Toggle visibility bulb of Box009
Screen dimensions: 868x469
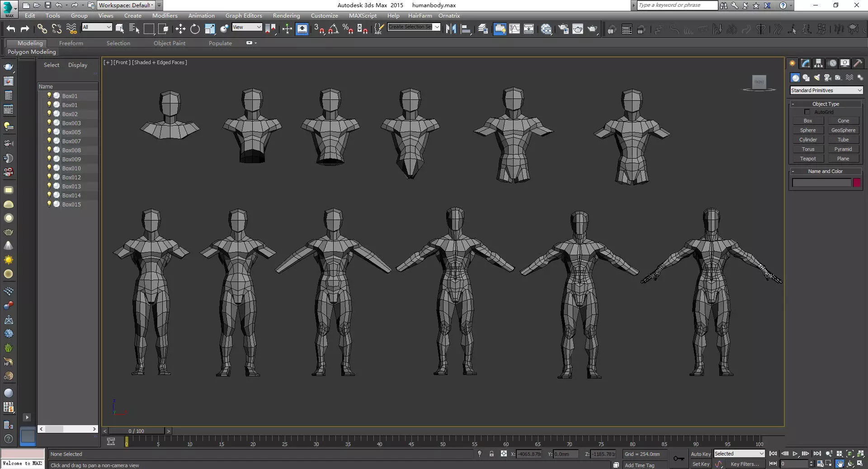[49, 159]
